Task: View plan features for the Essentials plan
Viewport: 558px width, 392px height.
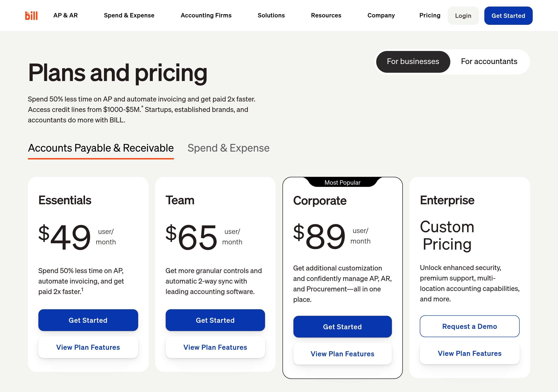Action: [88, 347]
